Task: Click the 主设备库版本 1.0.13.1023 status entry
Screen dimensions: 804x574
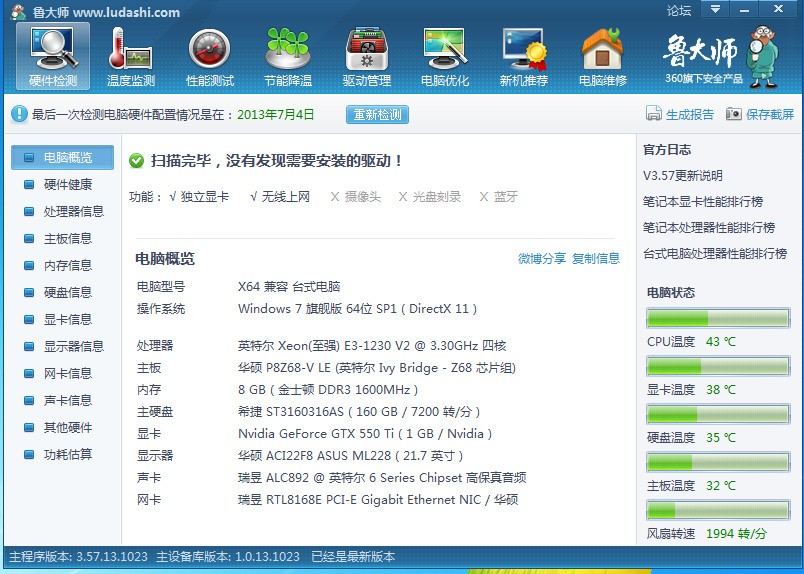Action: pos(228,557)
